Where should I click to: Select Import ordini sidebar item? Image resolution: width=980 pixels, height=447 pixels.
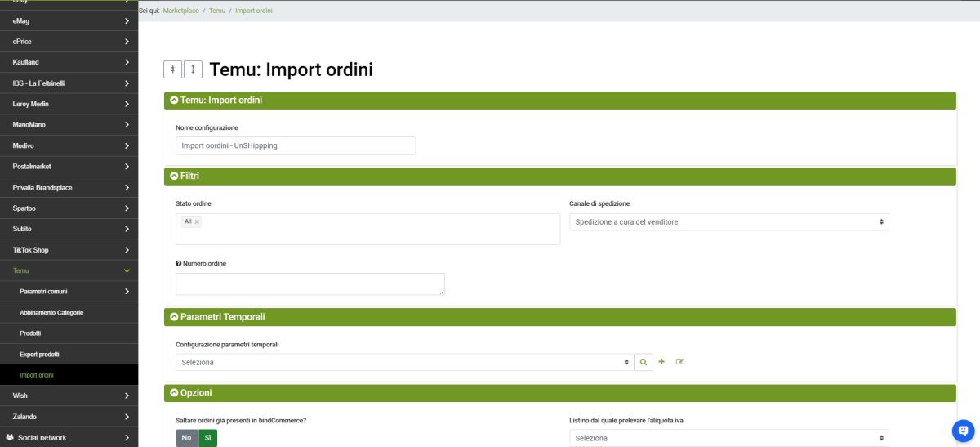click(x=69, y=375)
